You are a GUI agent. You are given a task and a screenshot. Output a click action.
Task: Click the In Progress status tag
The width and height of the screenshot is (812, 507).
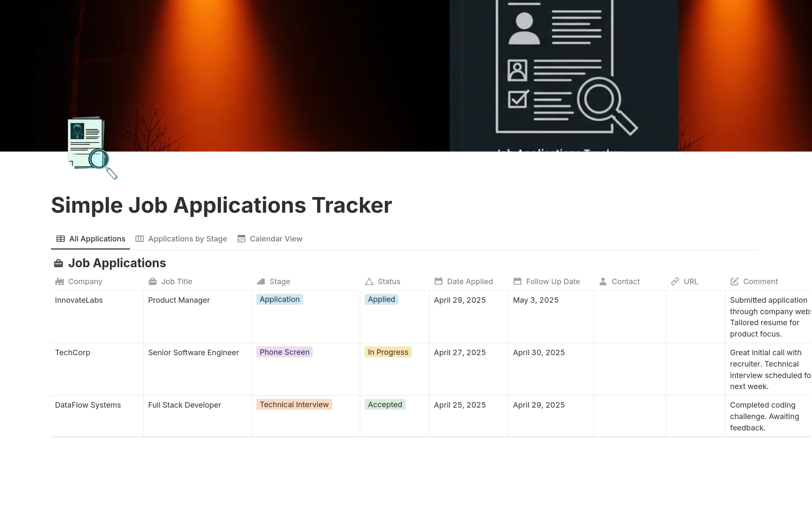(388, 352)
